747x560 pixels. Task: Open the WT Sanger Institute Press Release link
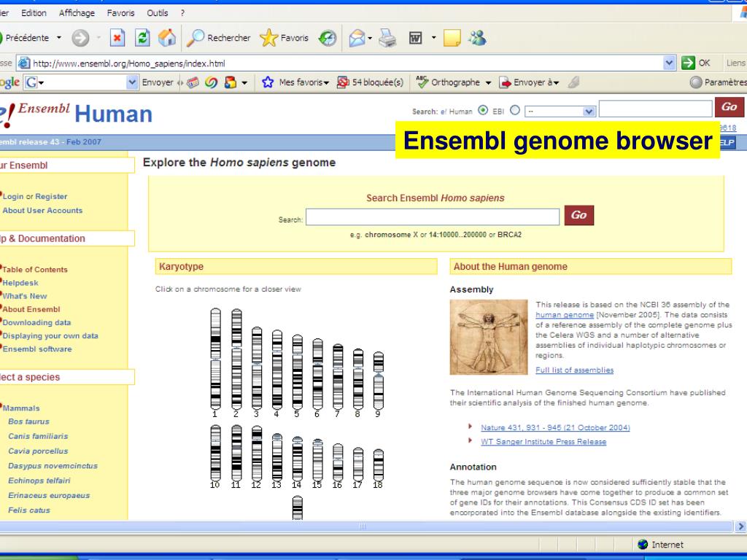[x=543, y=441]
